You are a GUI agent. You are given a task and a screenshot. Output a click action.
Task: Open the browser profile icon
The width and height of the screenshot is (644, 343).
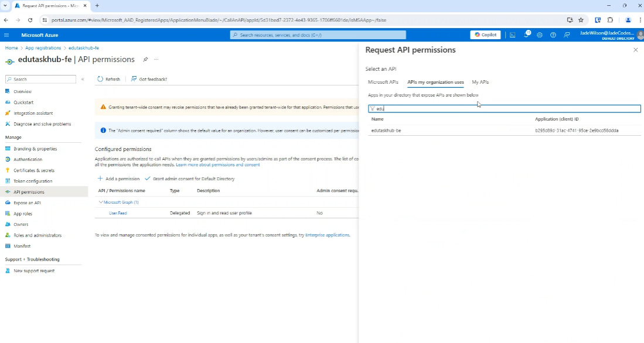click(x=628, y=20)
